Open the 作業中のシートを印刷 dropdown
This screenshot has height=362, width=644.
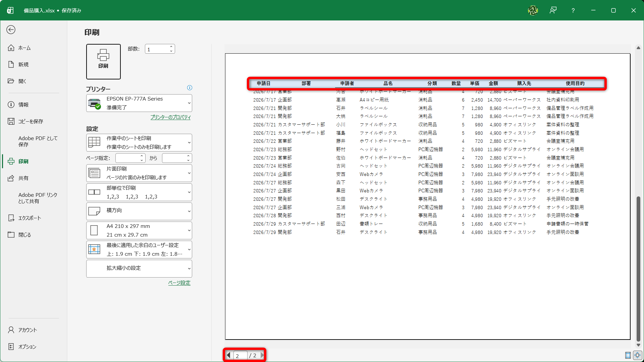pos(139,142)
